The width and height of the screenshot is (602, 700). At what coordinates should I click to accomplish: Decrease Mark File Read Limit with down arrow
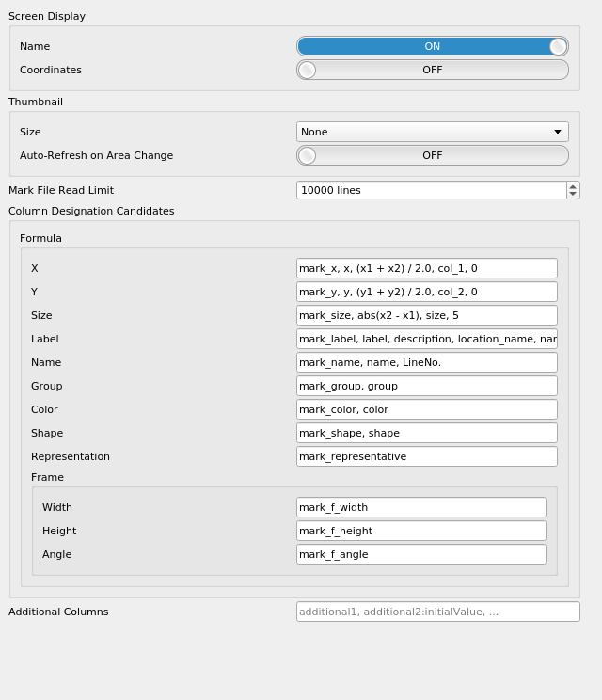573,194
